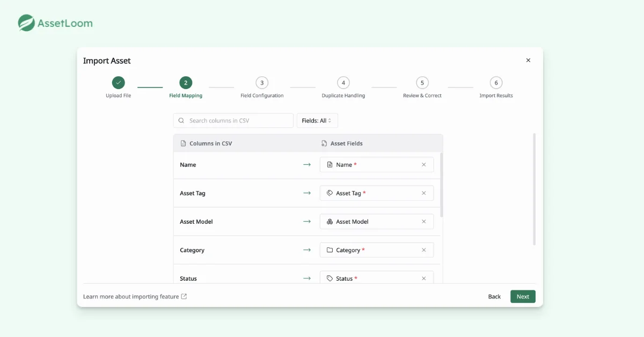This screenshot has width=644, height=337.
Task: Clear the Status field mapping
Action: coord(424,279)
